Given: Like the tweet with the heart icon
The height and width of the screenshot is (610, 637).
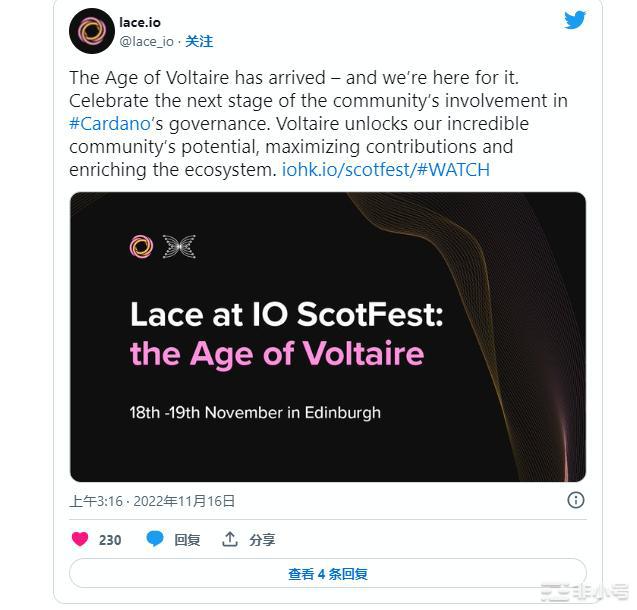Looking at the screenshot, I should (80, 539).
